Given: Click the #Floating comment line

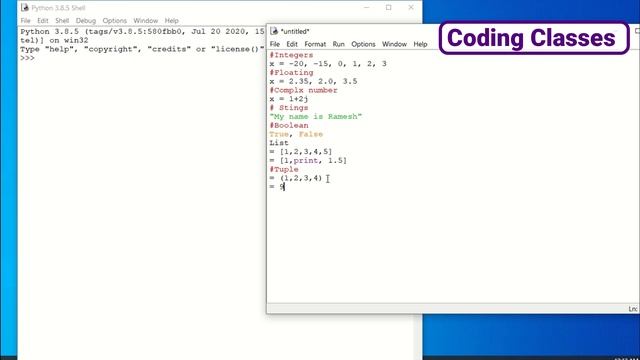Looking at the screenshot, I should [291, 73].
